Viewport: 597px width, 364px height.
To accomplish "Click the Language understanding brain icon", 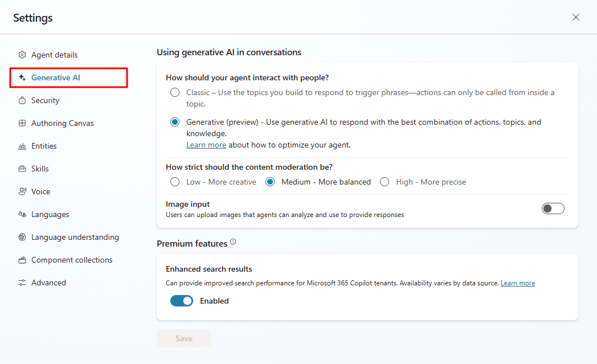I will tap(22, 237).
